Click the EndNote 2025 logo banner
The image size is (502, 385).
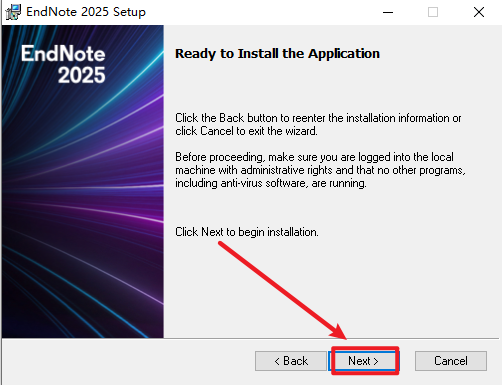click(83, 182)
